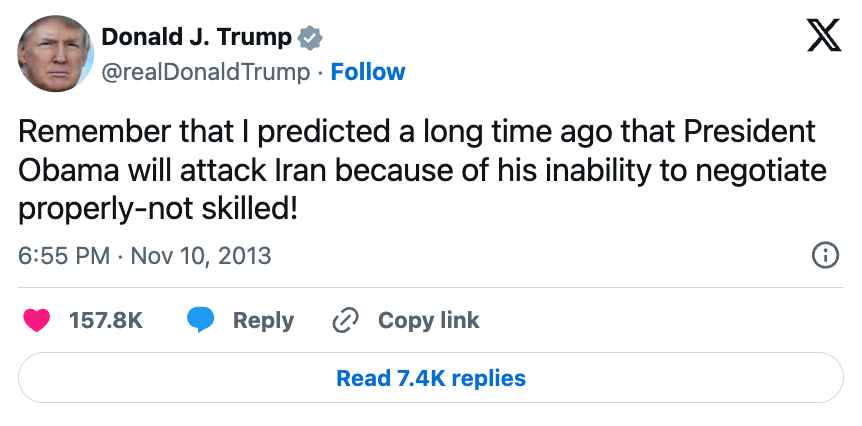This screenshot has height=426, width=862.
Task: Click the blue verified badge
Action: tap(312, 38)
